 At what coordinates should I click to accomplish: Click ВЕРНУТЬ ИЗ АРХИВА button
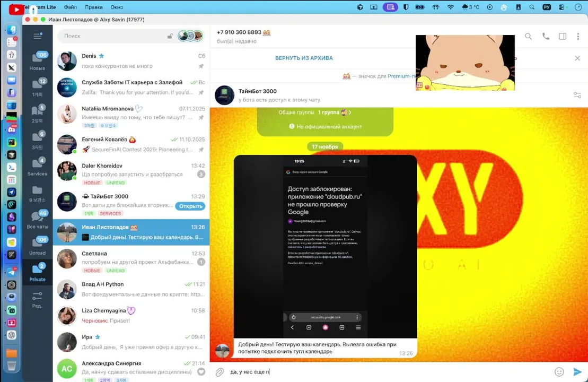(304, 58)
